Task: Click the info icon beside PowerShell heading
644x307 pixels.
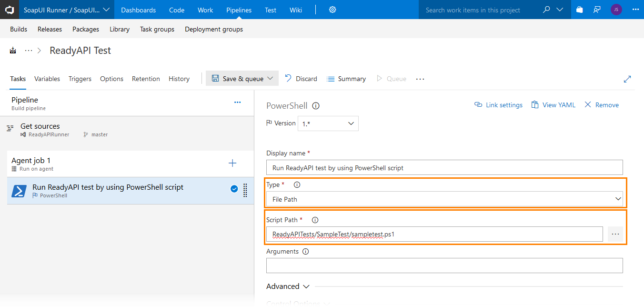Action: [316, 106]
